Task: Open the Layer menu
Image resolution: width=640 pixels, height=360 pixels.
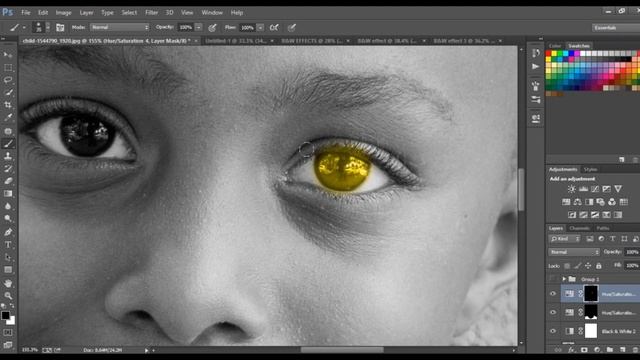Action: click(86, 13)
